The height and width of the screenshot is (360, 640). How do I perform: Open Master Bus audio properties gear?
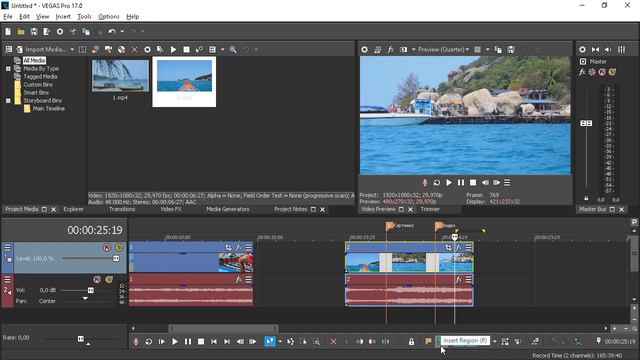[x=582, y=49]
